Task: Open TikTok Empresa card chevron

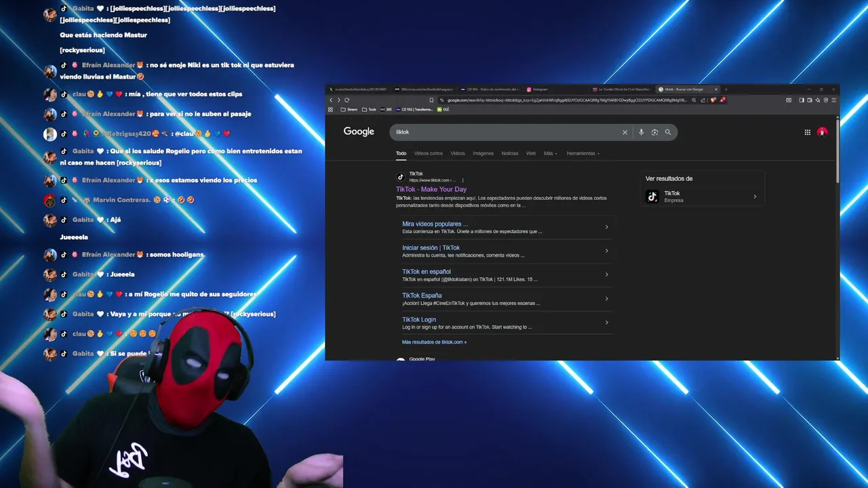Action: click(755, 197)
